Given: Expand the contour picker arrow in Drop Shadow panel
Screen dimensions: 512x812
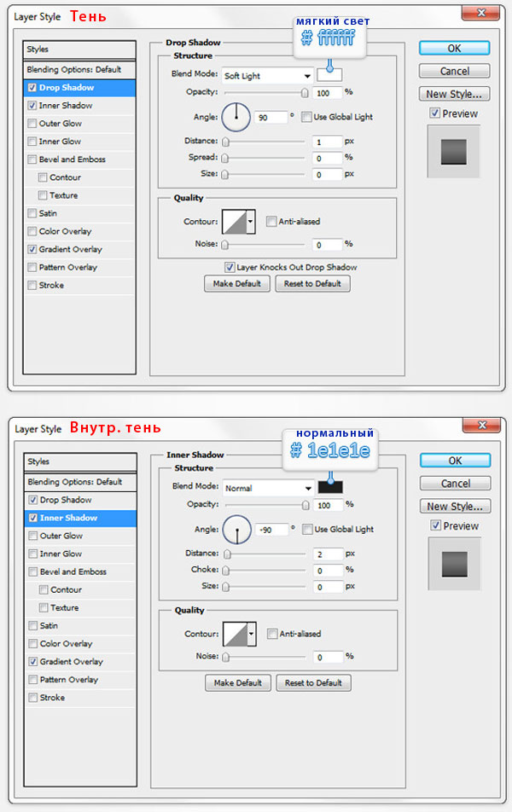Looking at the screenshot, I should (x=251, y=223).
